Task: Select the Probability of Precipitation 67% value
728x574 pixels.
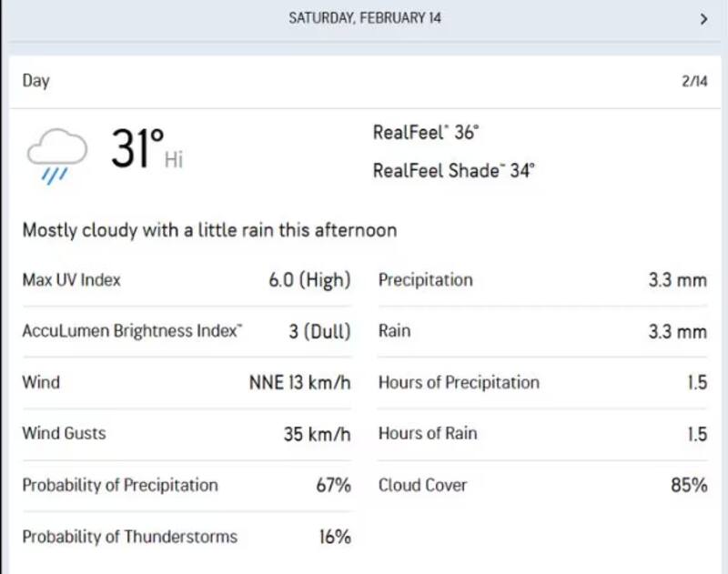Action: [x=333, y=485]
